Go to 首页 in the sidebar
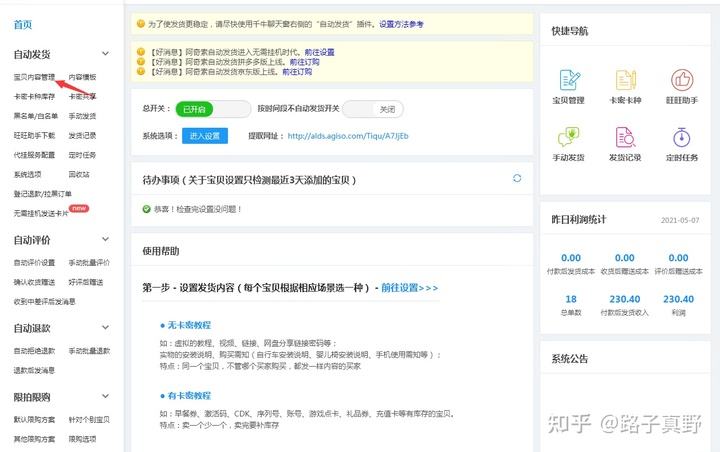 point(23,25)
